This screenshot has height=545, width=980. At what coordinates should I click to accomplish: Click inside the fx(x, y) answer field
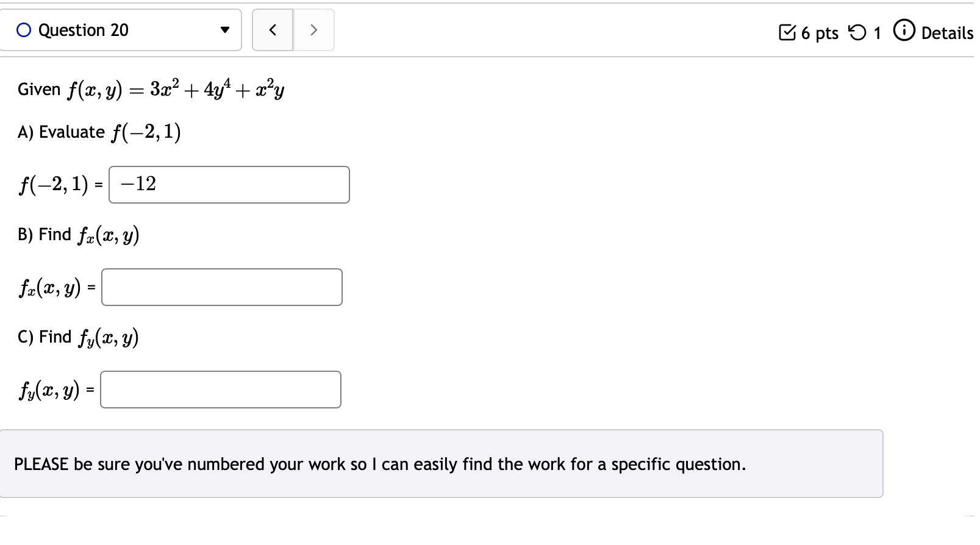pyautogui.click(x=221, y=287)
